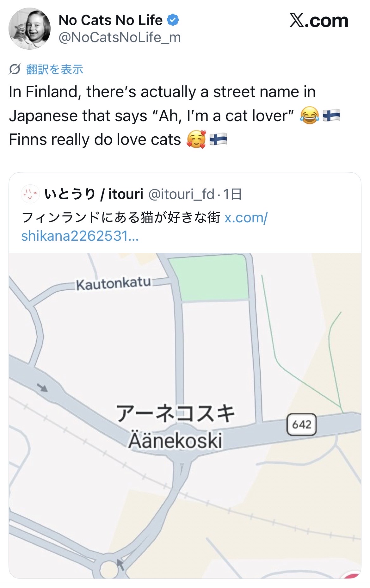The image size is (370, 588).
Task: Click the アーネコスキ map label
Action: 175,413
